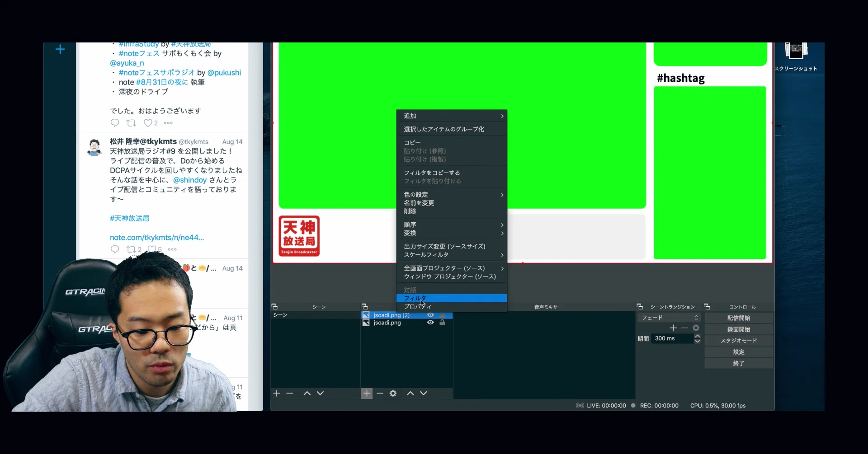Click the 300 ms duration field
The image size is (868, 454).
[x=672, y=338]
